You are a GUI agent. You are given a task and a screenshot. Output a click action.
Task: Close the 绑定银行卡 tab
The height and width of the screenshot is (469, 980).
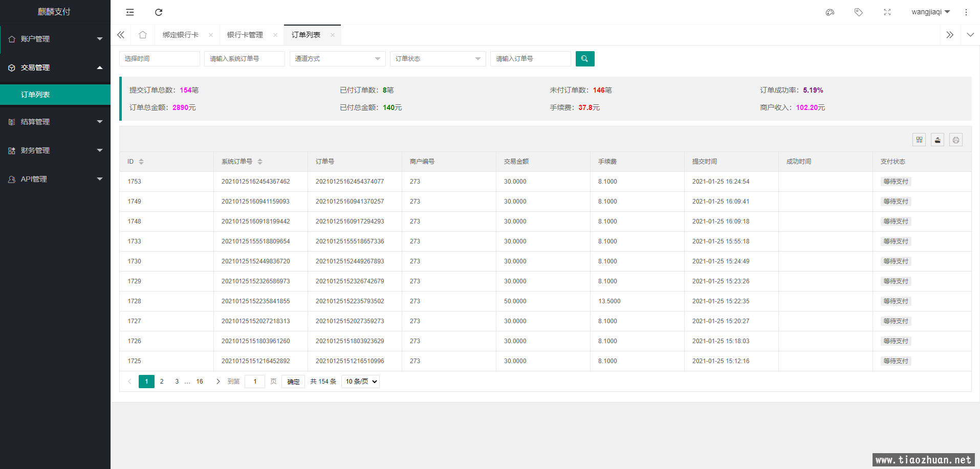211,35
